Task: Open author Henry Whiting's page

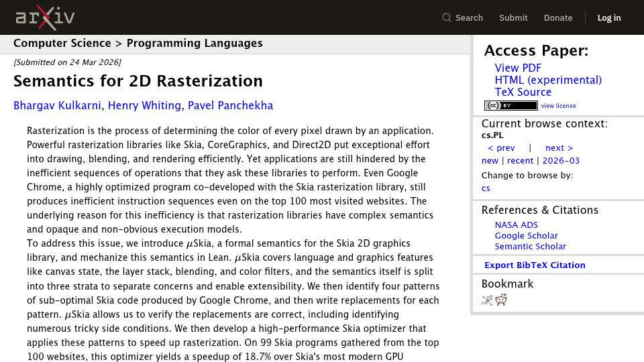Action: tap(144, 105)
